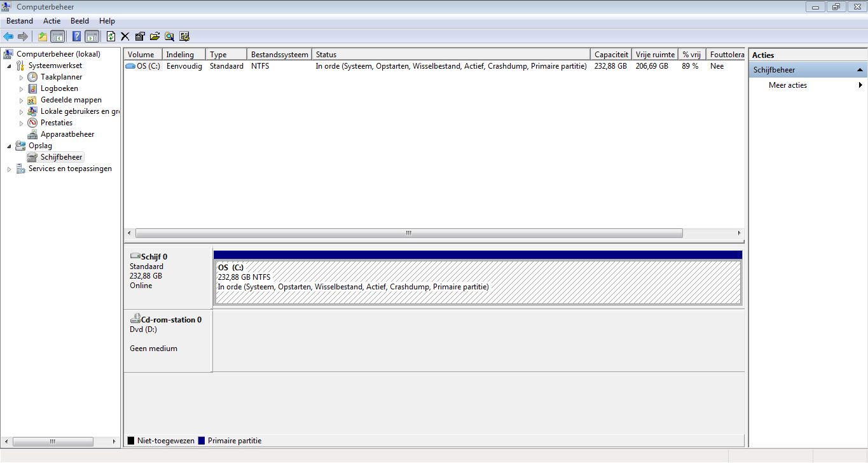Collapse the Schijfbeheer actions section arrow

[x=860, y=70]
